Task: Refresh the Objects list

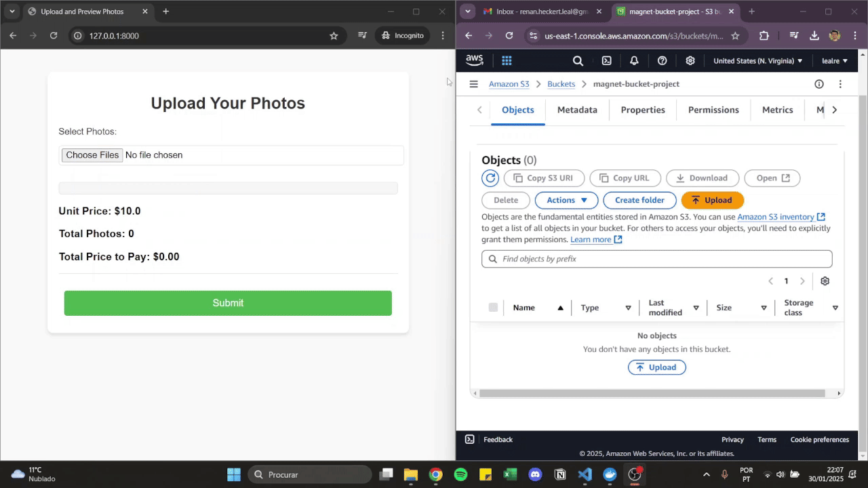Action: 490,178
